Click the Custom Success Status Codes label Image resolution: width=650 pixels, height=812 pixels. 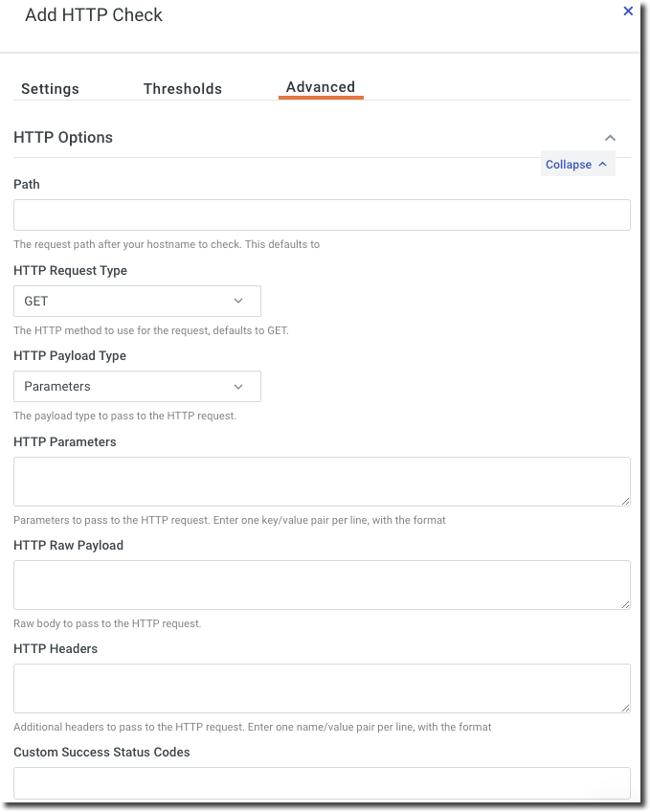pos(101,753)
